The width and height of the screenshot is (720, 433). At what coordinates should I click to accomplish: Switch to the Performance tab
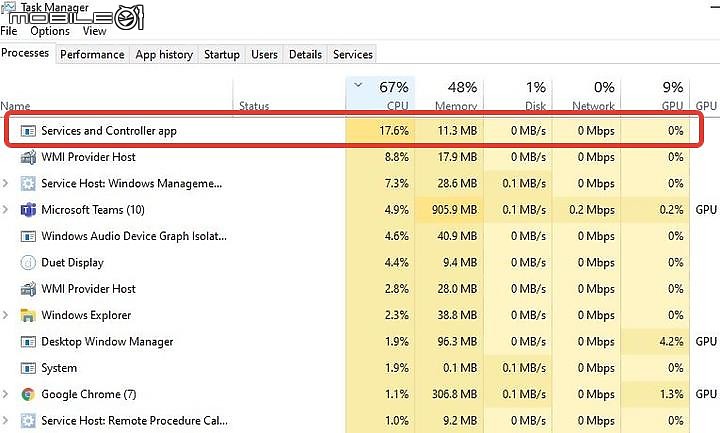pyautogui.click(x=92, y=54)
